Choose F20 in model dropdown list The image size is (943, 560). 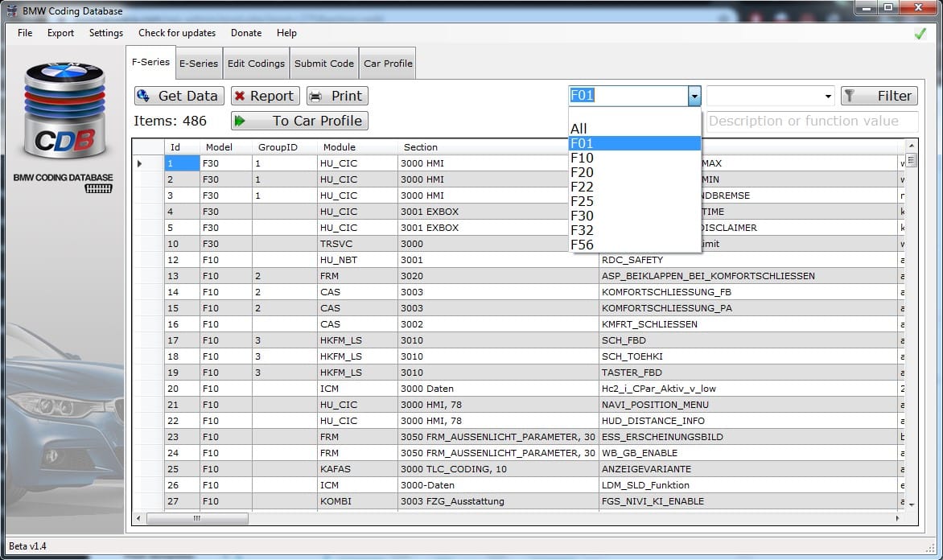[x=635, y=172]
